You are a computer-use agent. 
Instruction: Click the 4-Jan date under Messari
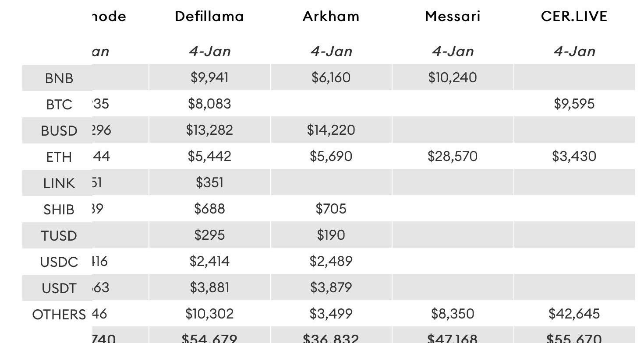coord(453,52)
